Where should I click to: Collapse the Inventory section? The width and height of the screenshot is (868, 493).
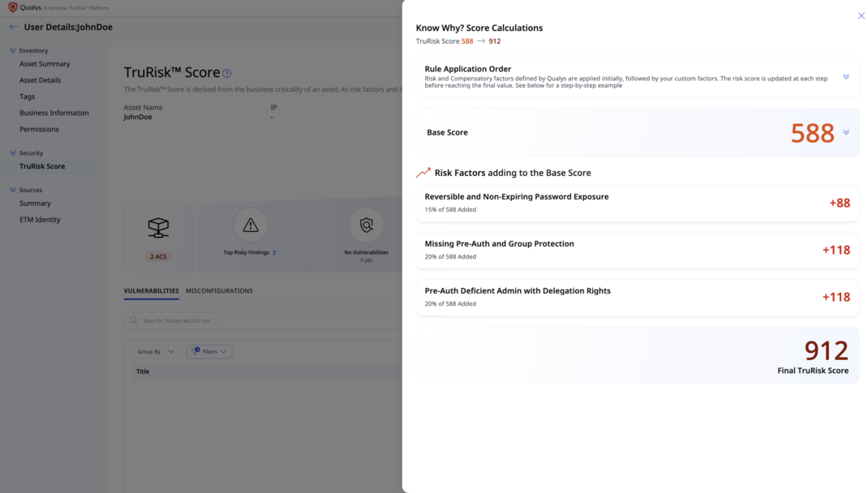click(x=13, y=50)
